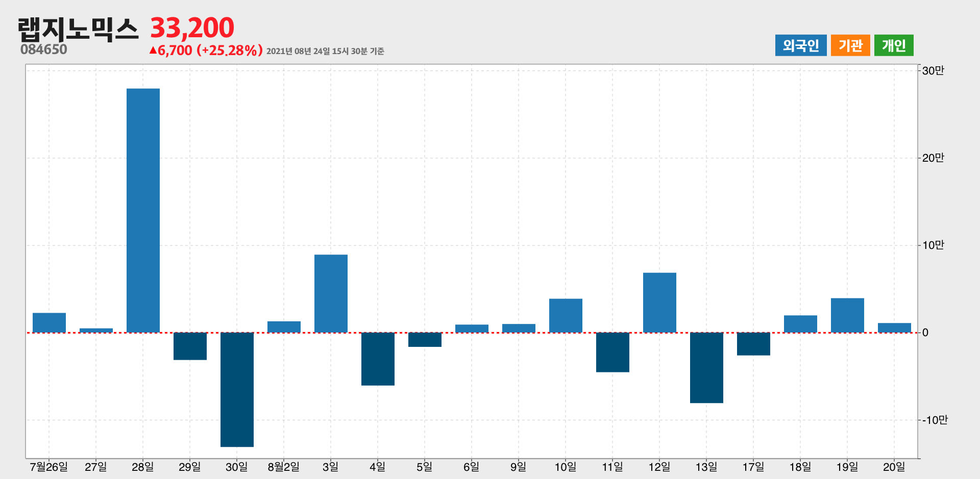The image size is (980, 479).
Task: Click the negative bar for 4일
Action: click(378, 359)
